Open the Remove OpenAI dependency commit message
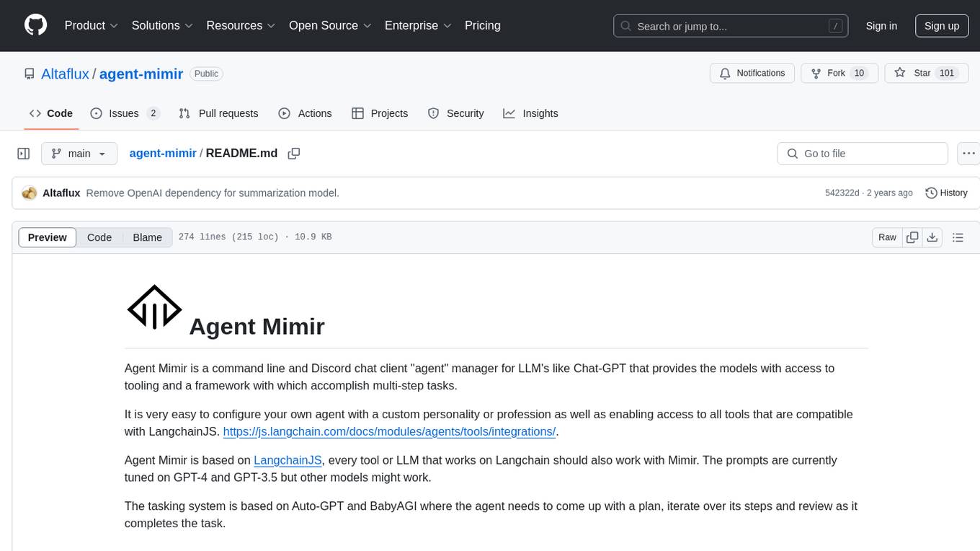 213,193
